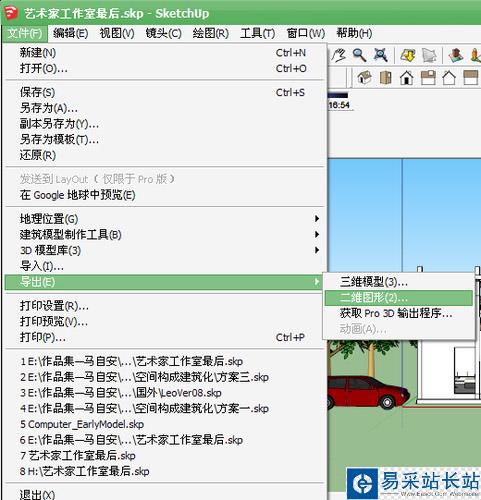This screenshot has width=481, height=500.
Task: Expand the 地理位置(G) submenu
Action: [x=164, y=219]
